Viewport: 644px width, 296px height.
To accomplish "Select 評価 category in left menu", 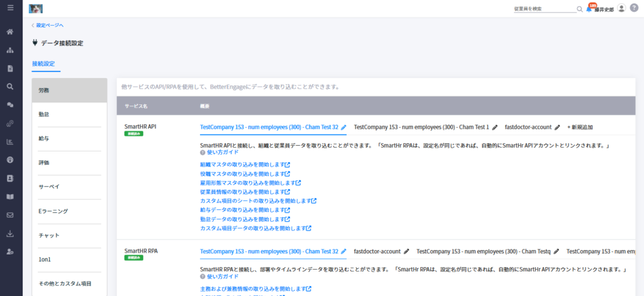I will click(x=69, y=163).
